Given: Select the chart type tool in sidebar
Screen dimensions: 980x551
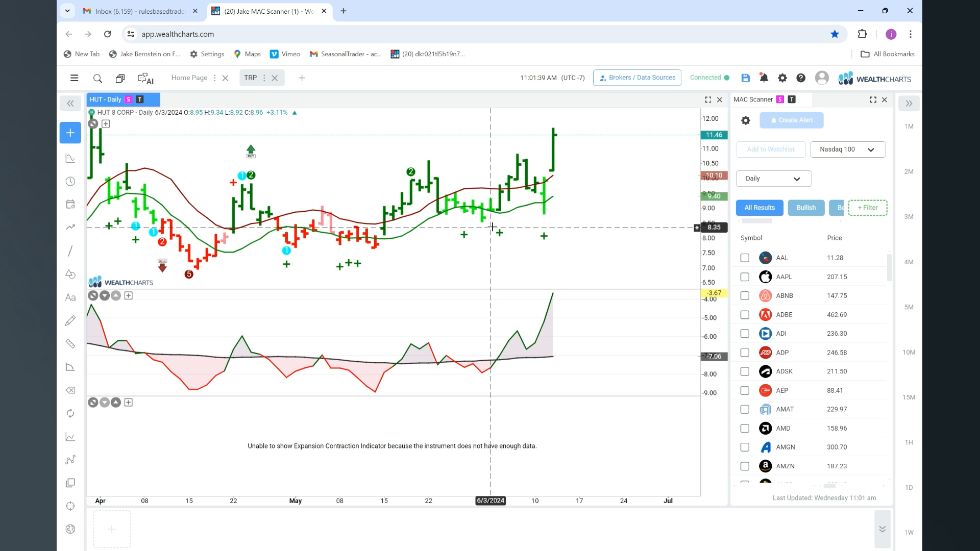Looking at the screenshot, I should click(70, 158).
